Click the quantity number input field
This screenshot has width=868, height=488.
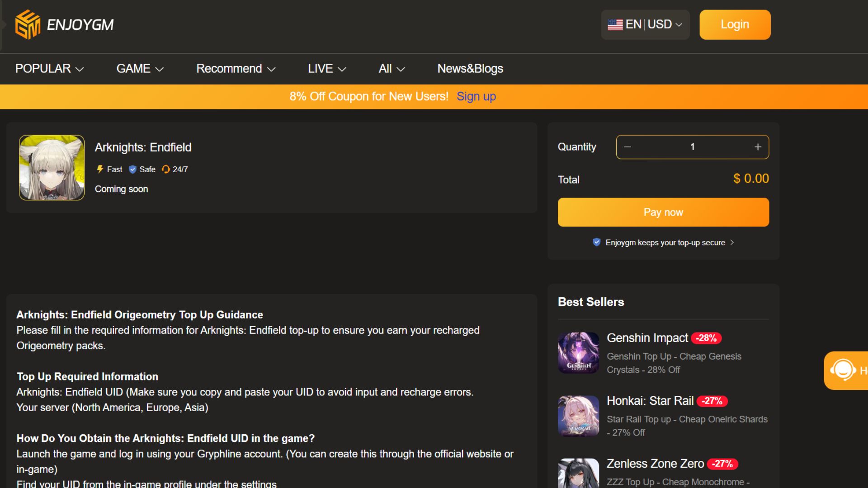click(692, 147)
